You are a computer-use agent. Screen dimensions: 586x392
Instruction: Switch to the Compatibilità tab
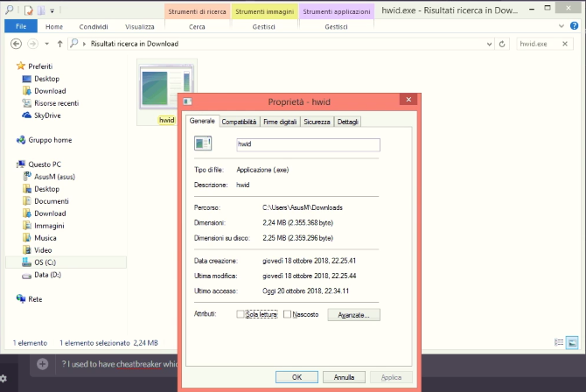point(239,122)
